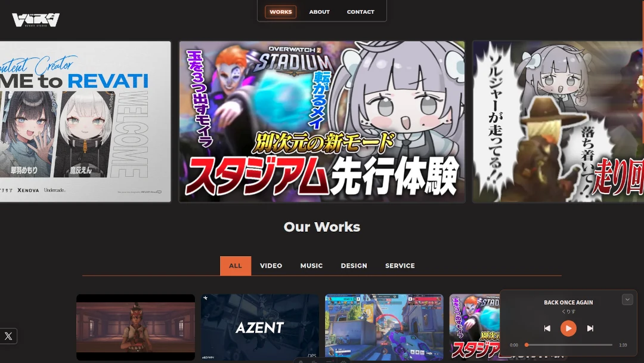The width and height of the screenshot is (644, 363).
Task: Navigate to the CONTACT page
Action: pyautogui.click(x=360, y=12)
